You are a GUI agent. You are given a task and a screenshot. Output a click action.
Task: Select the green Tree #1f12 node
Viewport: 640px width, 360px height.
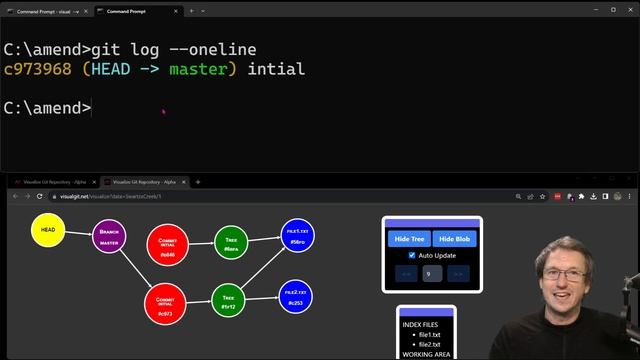(x=229, y=301)
